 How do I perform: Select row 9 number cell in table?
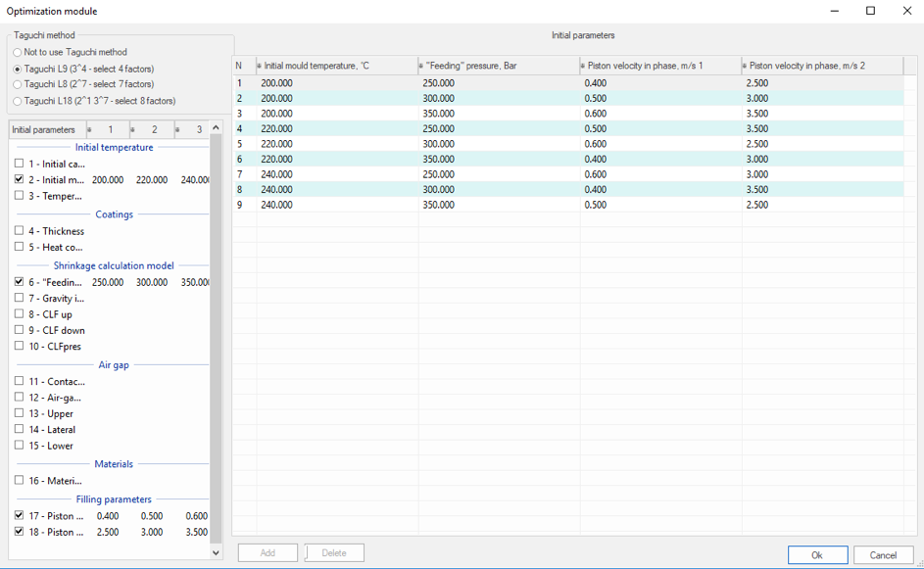[x=244, y=205]
